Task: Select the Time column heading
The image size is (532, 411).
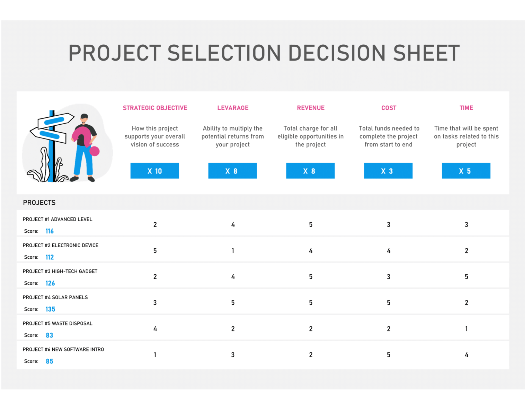Action: (x=466, y=108)
